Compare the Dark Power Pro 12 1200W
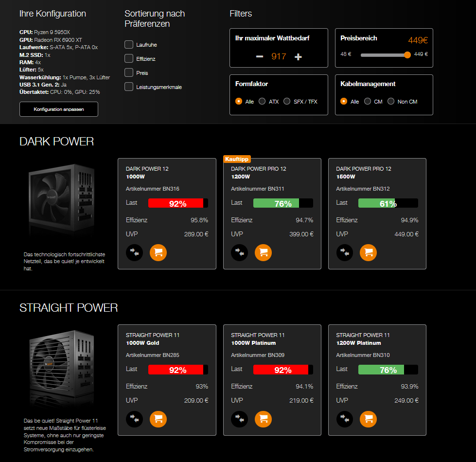This screenshot has width=476, height=462. pos(240,252)
